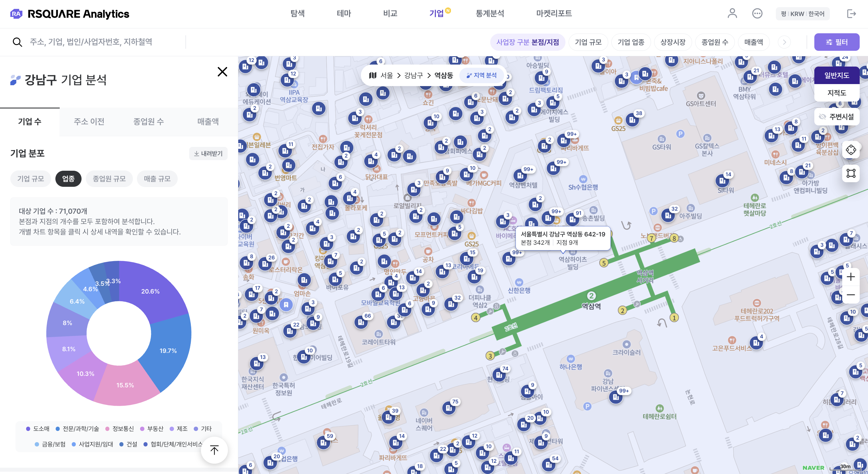Screen dimensions: 868x474
Task: Expand more filters with right chevron
Action: 784,42
